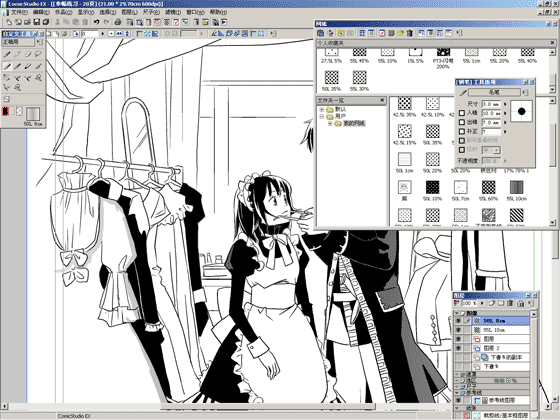Select the 下書5的副本 layer row
This screenshot has width=560, height=420.
(x=501, y=357)
